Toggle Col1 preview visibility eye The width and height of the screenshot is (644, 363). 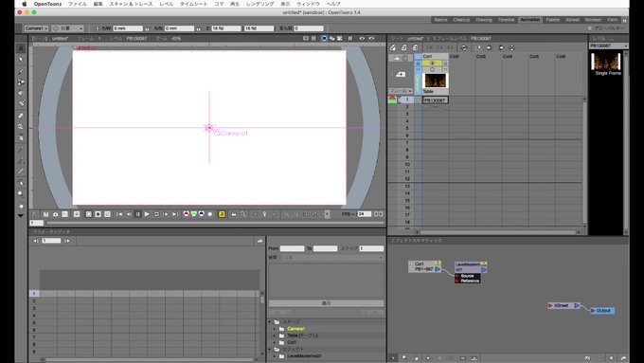point(432,64)
